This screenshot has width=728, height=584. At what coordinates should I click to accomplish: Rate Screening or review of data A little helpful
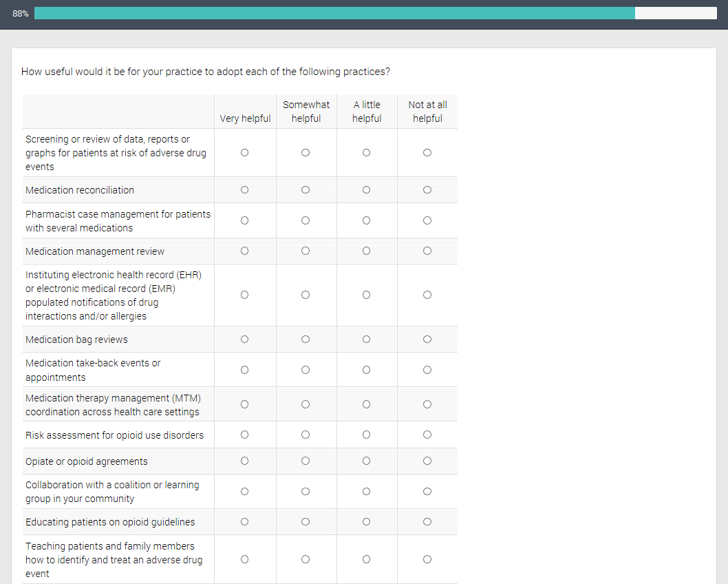coord(366,153)
